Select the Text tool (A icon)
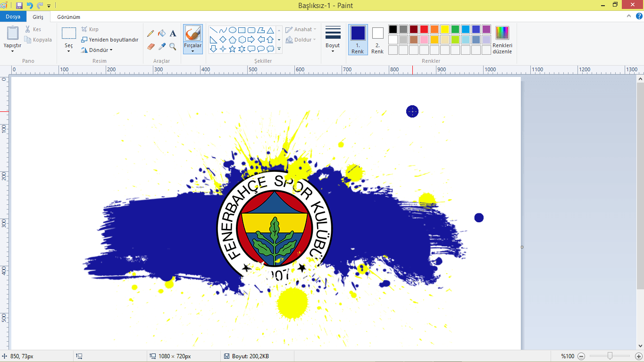The image size is (644, 362). pyautogui.click(x=173, y=34)
